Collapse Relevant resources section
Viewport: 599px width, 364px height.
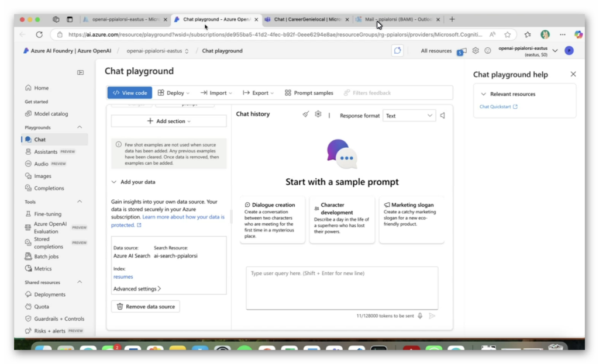coord(483,94)
